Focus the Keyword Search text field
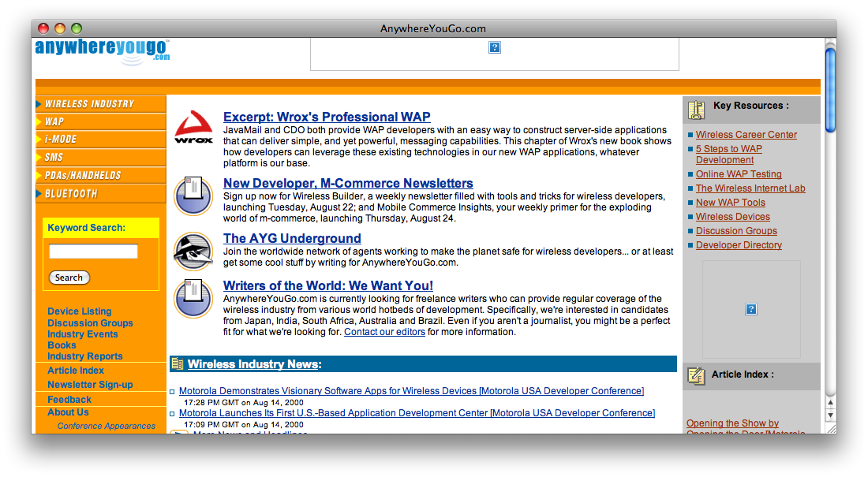868x477 pixels. click(93, 252)
